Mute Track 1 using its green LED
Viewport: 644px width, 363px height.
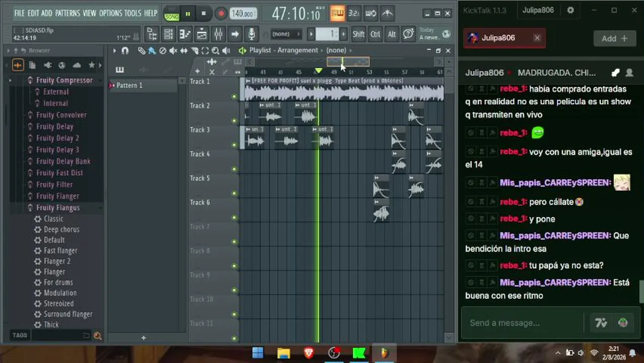[234, 96]
